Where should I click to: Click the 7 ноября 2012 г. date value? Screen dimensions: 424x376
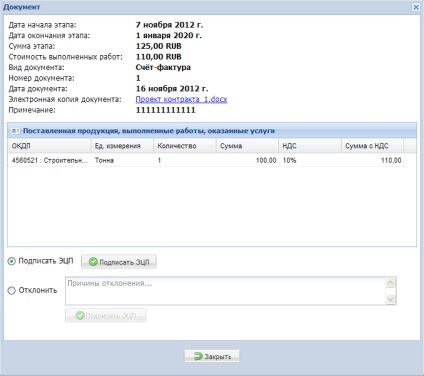coord(169,25)
